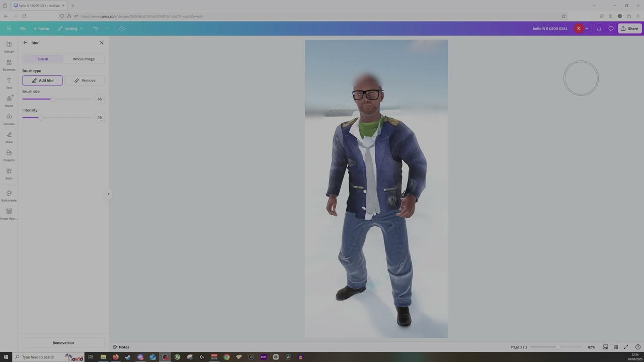Open Task View on the taskbar
This screenshot has width=644, height=362.
(x=91, y=357)
